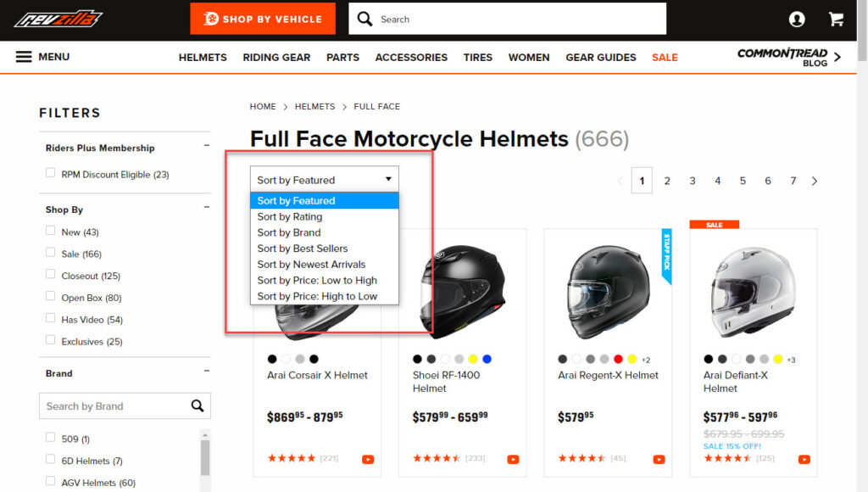Click the Shop By Vehicle button
This screenshot has height=492, width=868.
click(x=263, y=19)
